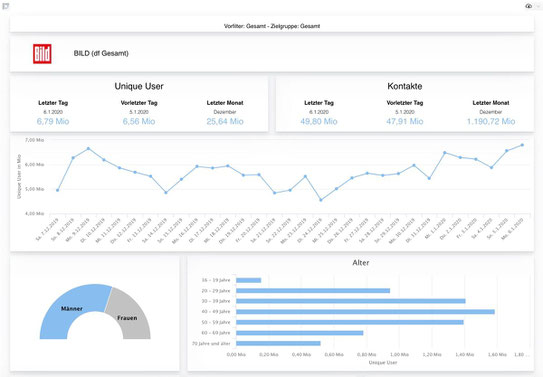543x377 pixels.
Task: Click the Mi. 1.1.2020 data point
Action: click(x=445, y=153)
